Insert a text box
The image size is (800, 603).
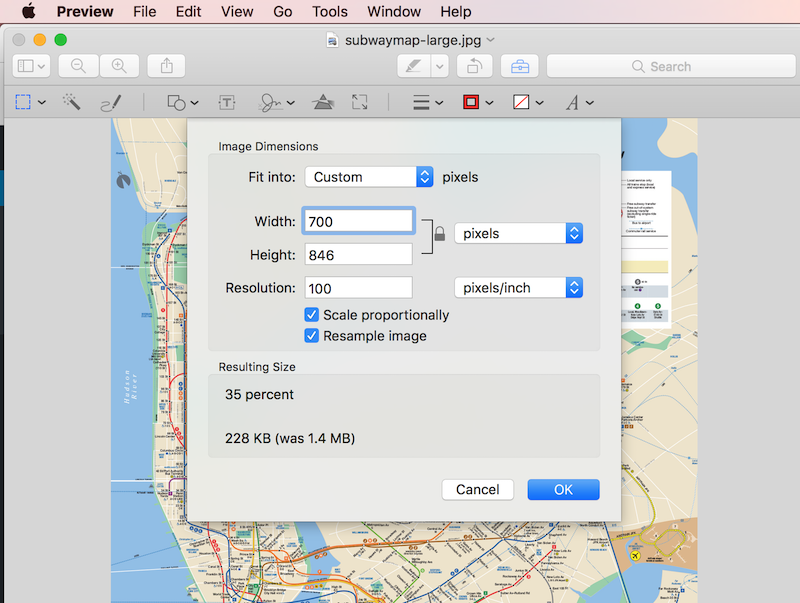[x=226, y=102]
